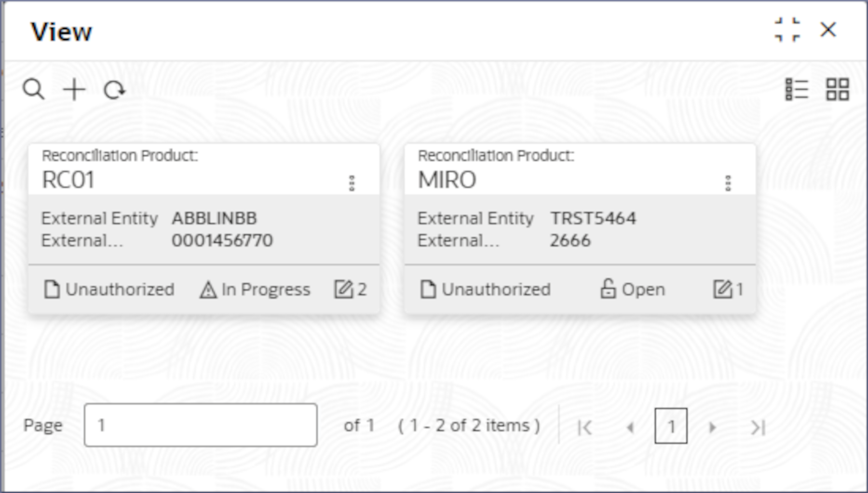Go to the last page
The height and width of the screenshot is (493, 868).
[758, 427]
